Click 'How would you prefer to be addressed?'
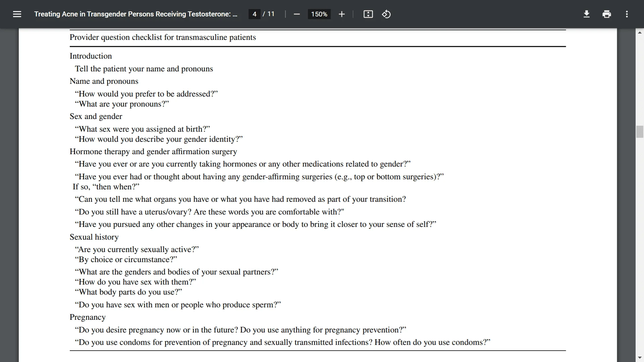 click(146, 94)
